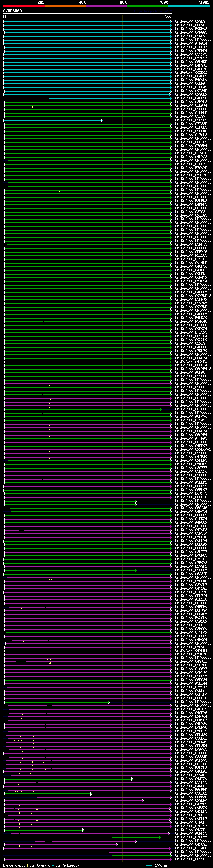Click hit label UniRef100_C9SLR0
The height and width of the screenshot is (868, 213).
click(191, 800)
